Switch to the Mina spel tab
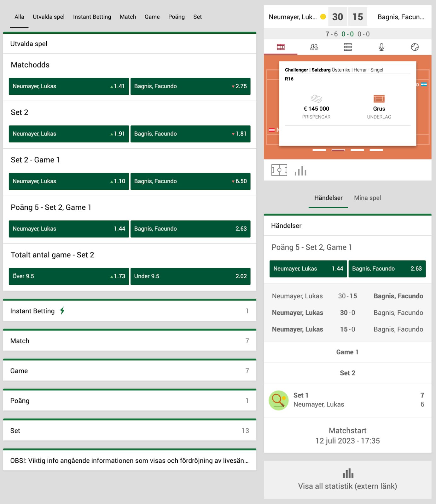Image resolution: width=436 pixels, height=504 pixels. pos(367,198)
